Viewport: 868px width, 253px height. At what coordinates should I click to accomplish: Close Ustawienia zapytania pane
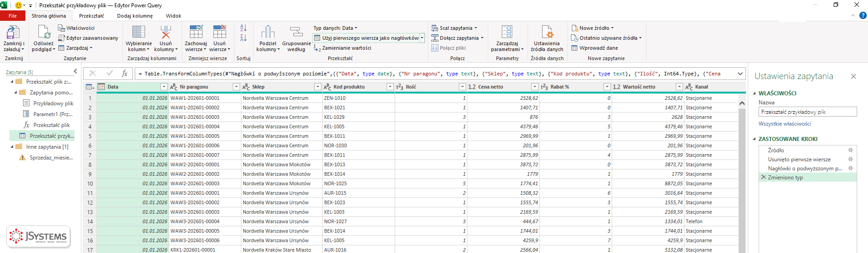[854, 76]
